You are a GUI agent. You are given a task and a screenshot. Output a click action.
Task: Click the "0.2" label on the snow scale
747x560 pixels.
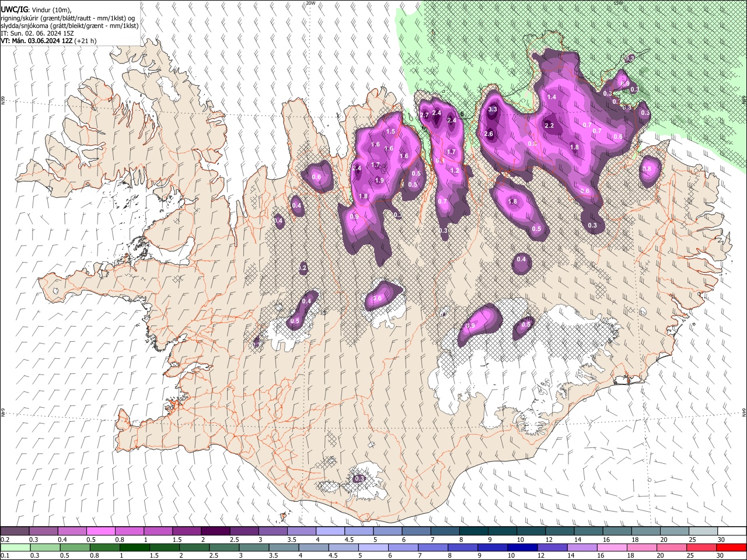pyautogui.click(x=5, y=539)
